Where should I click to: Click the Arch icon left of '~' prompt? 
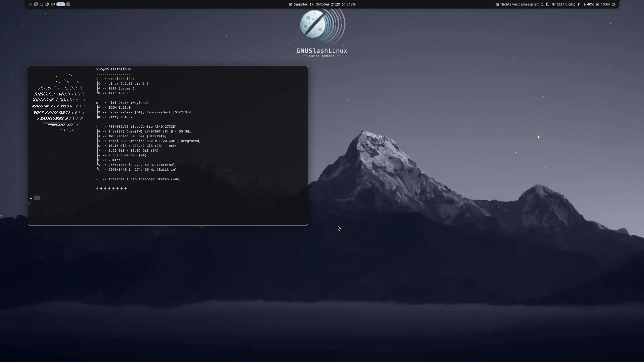31,198
